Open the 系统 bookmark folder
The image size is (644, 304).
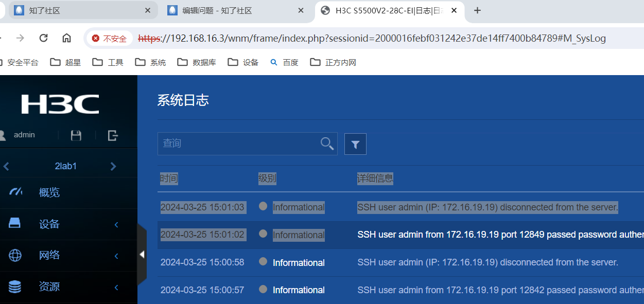150,62
